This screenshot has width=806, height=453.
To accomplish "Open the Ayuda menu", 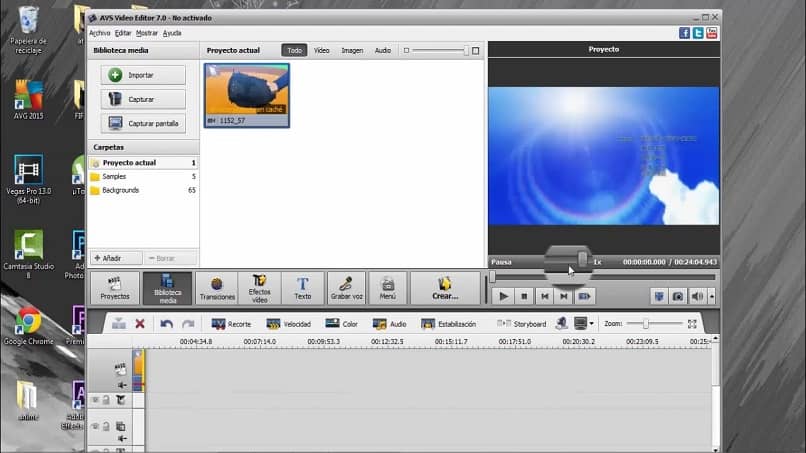I will pyautogui.click(x=172, y=33).
